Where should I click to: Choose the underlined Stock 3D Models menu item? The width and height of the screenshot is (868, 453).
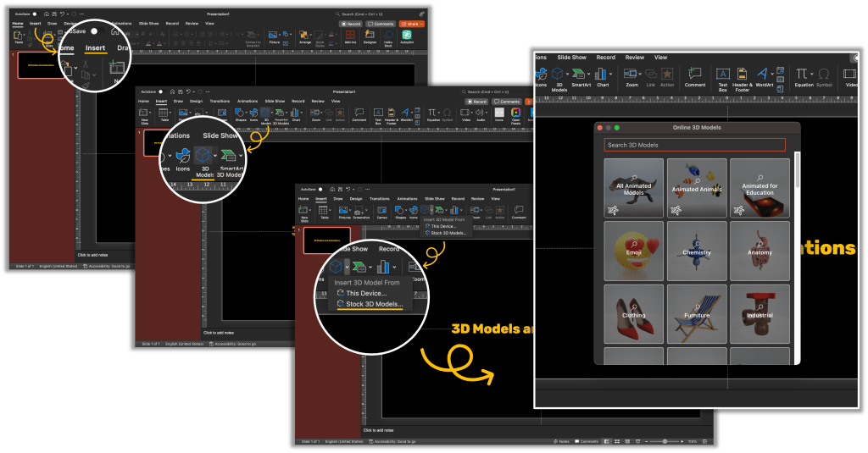(x=374, y=304)
